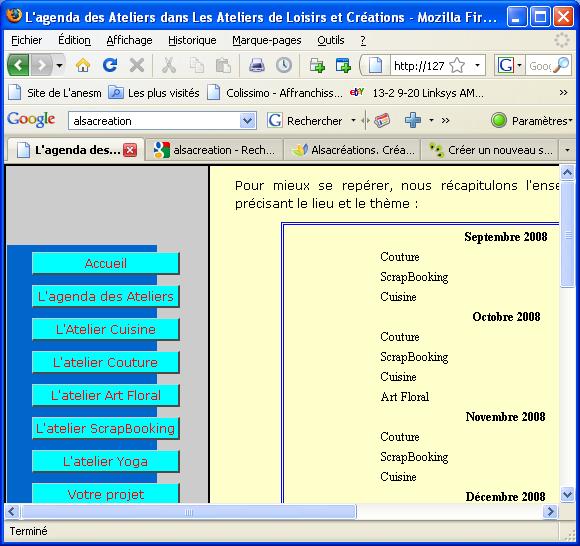The image size is (580, 546).
Task: Click the Google Toolbar bookmarks tag icon
Action: (x=382, y=121)
